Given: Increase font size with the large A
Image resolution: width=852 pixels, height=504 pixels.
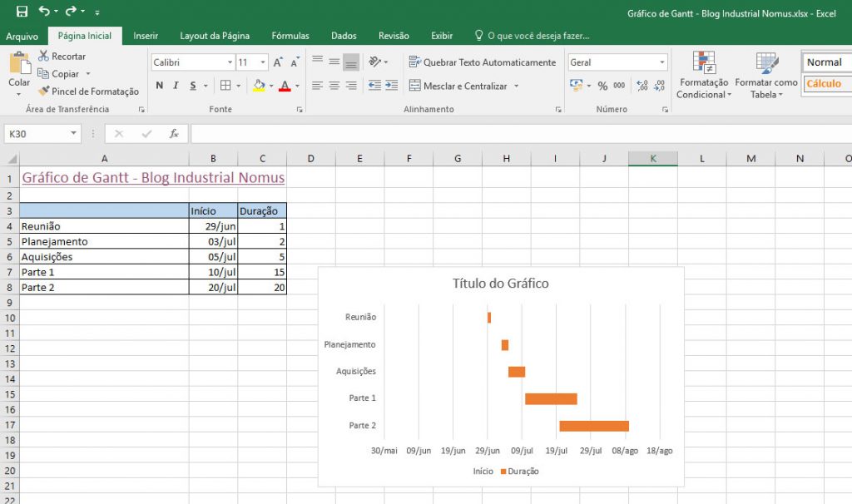Looking at the screenshot, I should tap(278, 62).
